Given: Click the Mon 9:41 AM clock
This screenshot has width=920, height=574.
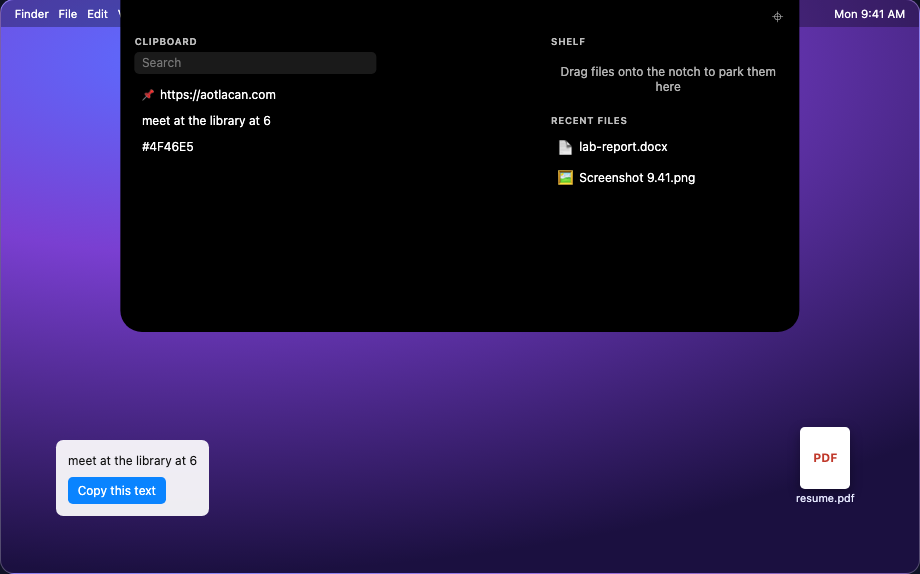Looking at the screenshot, I should (869, 14).
